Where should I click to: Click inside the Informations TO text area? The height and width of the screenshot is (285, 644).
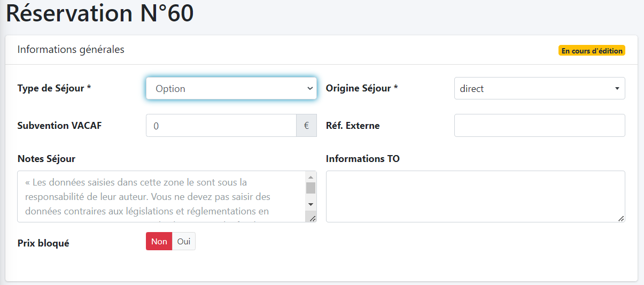(x=475, y=196)
